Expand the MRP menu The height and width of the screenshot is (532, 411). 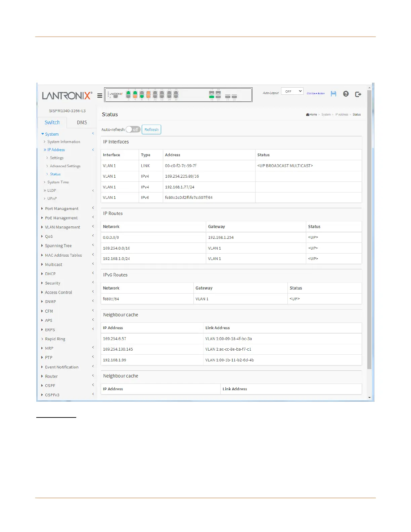(49, 348)
